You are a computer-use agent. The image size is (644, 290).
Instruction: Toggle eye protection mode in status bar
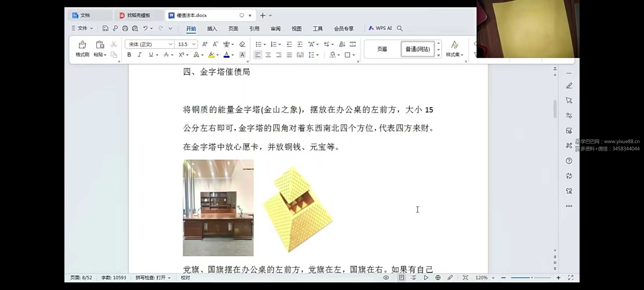coord(386,278)
